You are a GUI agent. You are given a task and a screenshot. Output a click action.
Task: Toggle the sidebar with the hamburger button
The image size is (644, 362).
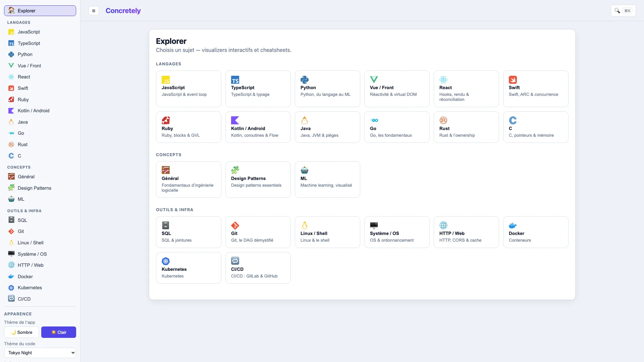94,11
